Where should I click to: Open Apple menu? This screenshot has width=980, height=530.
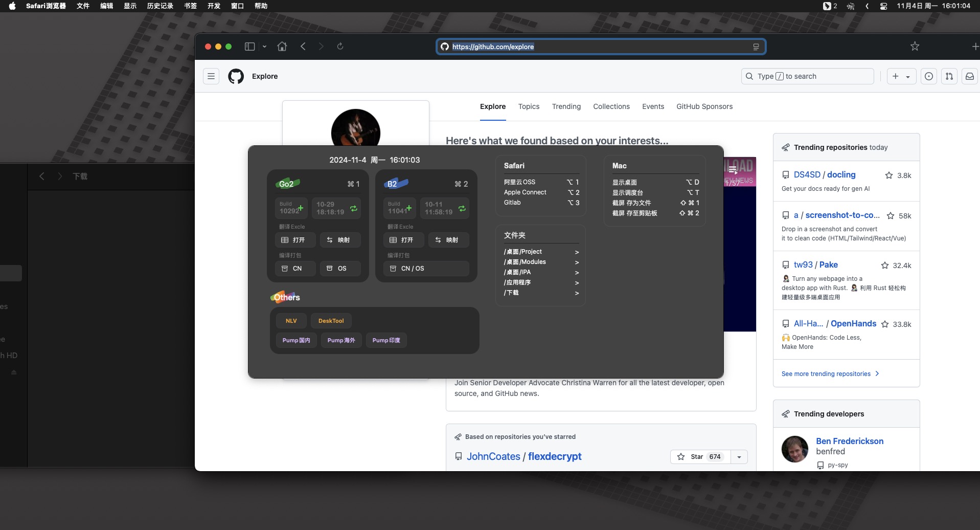[x=12, y=6]
